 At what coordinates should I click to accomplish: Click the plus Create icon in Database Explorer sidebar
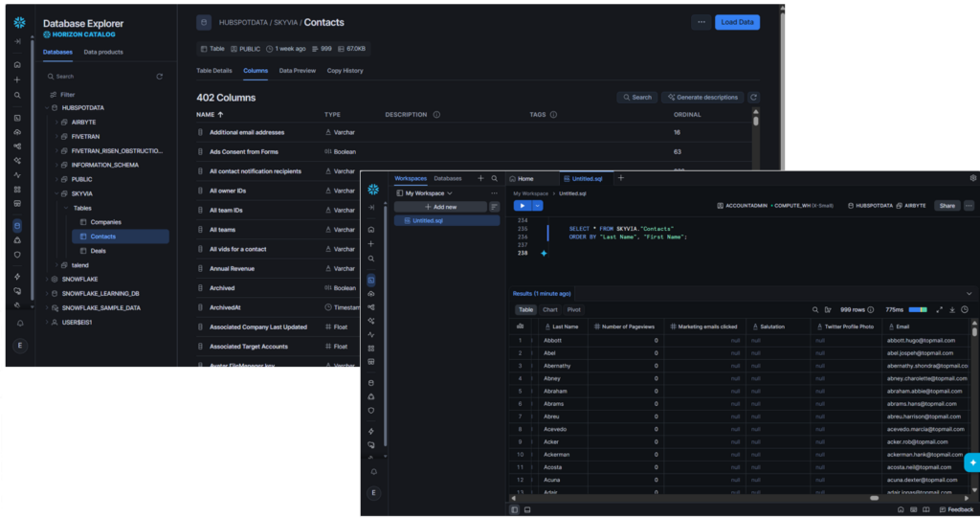point(17,80)
